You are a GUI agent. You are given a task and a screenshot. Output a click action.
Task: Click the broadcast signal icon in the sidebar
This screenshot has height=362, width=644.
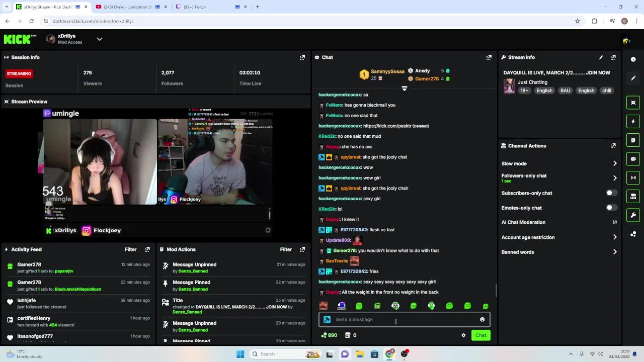633,177
